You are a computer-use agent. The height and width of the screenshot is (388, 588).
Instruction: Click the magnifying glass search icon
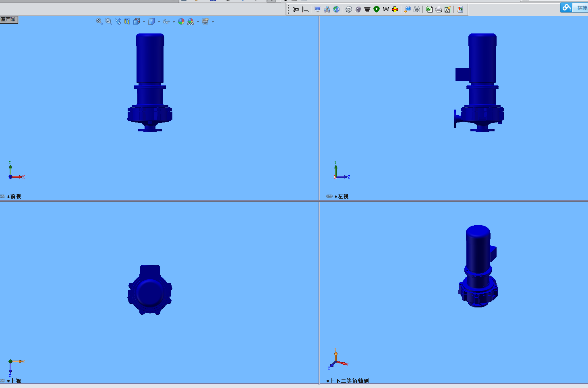[408, 9]
